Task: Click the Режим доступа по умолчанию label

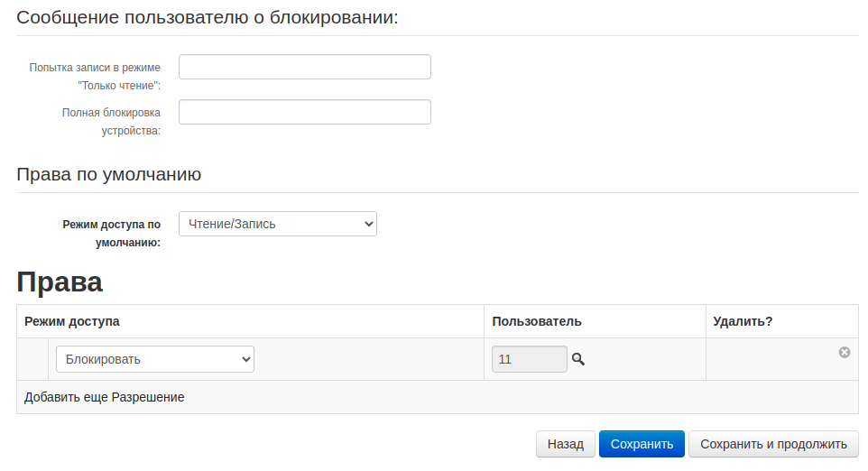Action: click(112, 233)
